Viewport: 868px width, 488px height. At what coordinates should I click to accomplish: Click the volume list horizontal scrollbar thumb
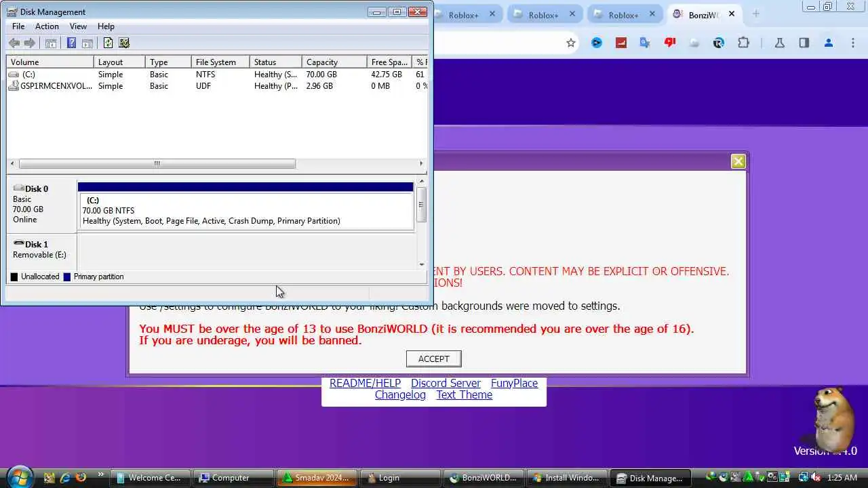point(157,163)
